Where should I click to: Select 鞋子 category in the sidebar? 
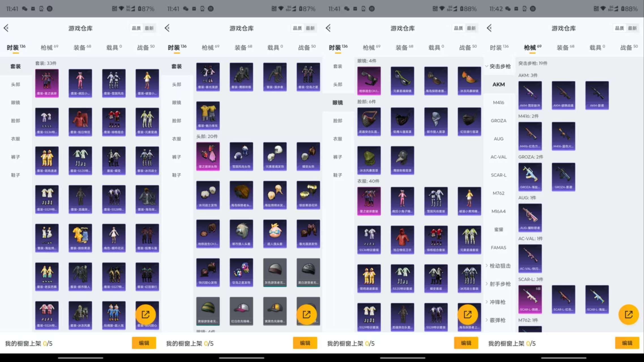16,175
